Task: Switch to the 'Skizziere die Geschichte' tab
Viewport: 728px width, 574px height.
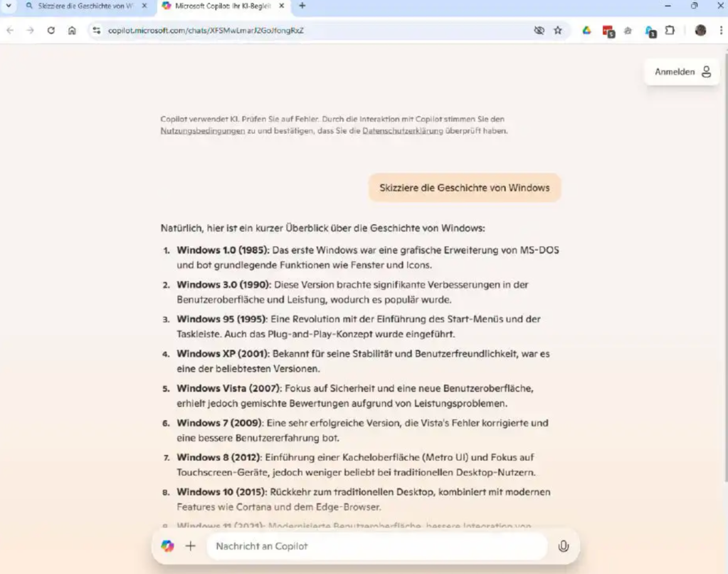Action: point(84,6)
